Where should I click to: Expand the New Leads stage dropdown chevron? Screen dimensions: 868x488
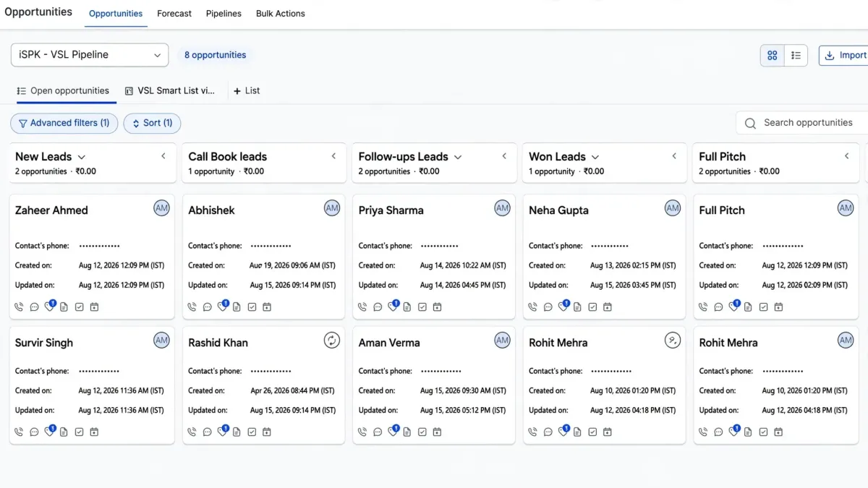81,157
